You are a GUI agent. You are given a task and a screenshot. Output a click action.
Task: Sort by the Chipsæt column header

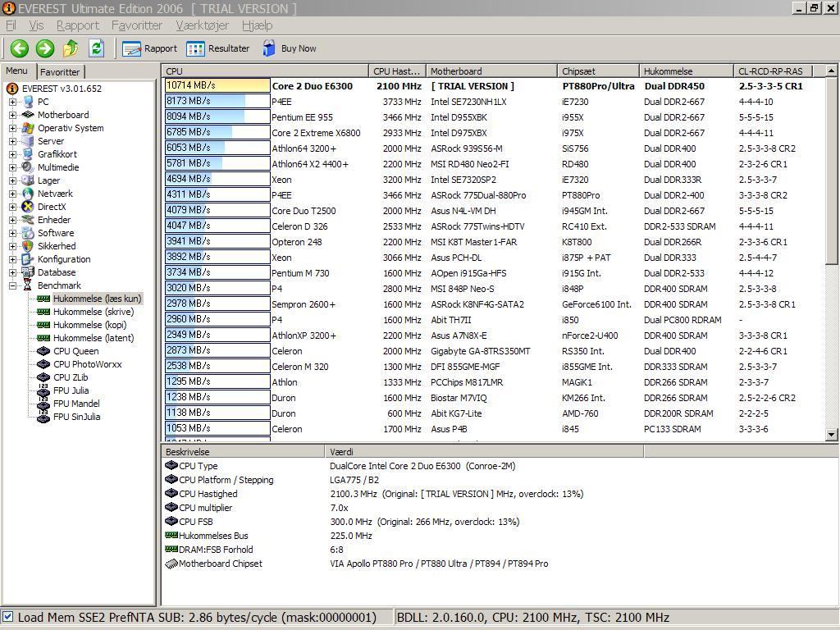pyautogui.click(x=598, y=71)
